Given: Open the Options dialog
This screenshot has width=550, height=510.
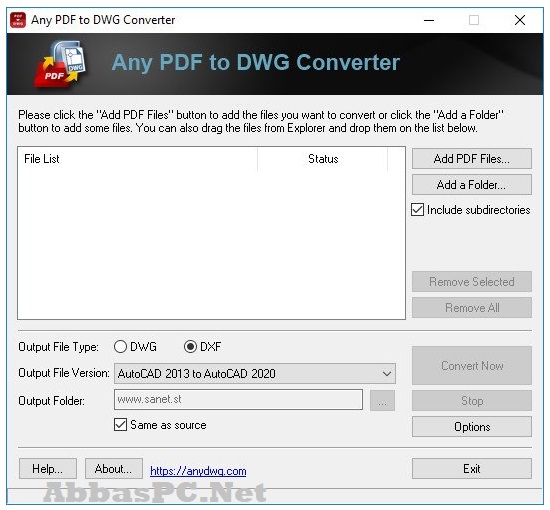Looking at the screenshot, I should coord(471,427).
